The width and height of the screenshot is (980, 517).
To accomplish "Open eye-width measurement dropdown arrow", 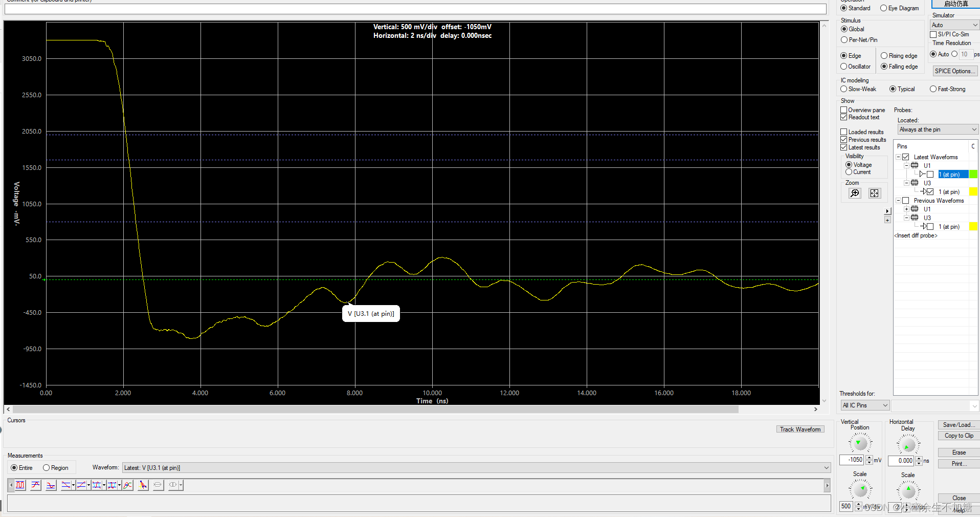I will click(x=181, y=485).
